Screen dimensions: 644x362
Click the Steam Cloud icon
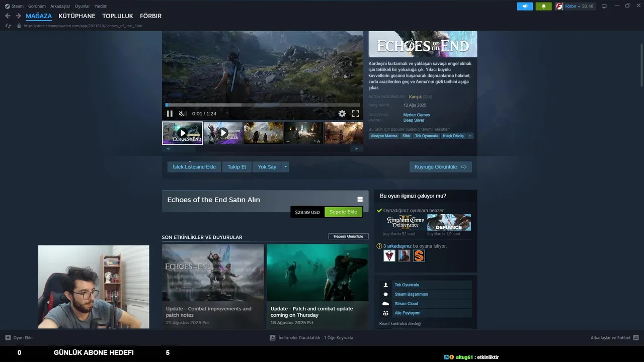click(x=386, y=304)
